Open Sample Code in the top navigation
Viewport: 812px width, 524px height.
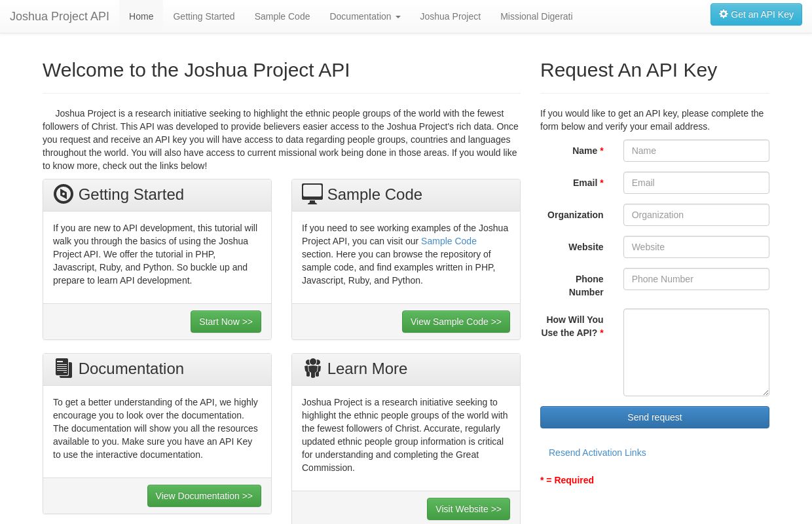coord(282,16)
